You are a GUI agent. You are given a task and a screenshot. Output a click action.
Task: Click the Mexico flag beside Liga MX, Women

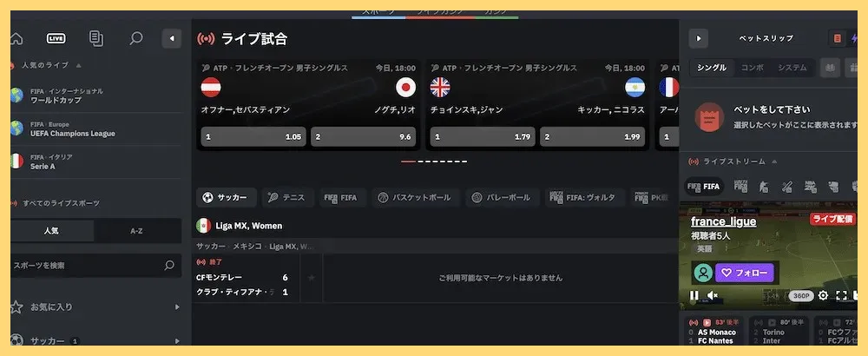[204, 226]
